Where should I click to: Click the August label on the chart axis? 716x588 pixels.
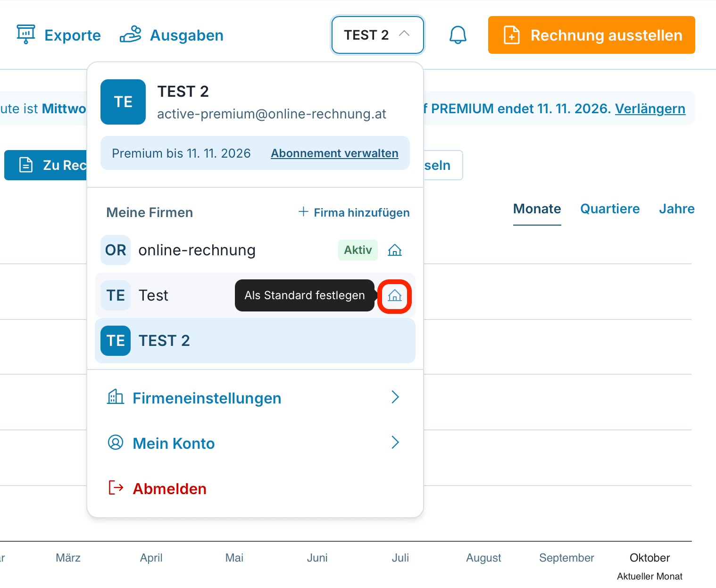click(483, 558)
